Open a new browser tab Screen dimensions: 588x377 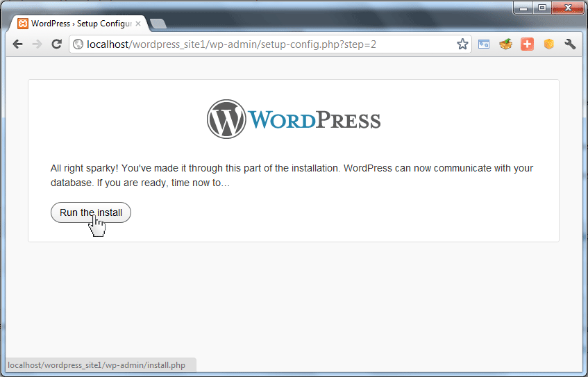(158, 24)
